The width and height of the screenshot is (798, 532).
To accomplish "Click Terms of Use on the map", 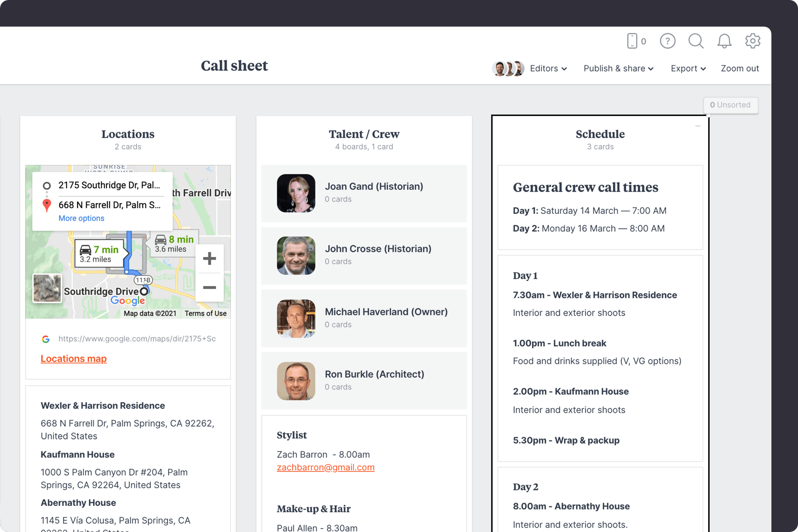I will [205, 313].
